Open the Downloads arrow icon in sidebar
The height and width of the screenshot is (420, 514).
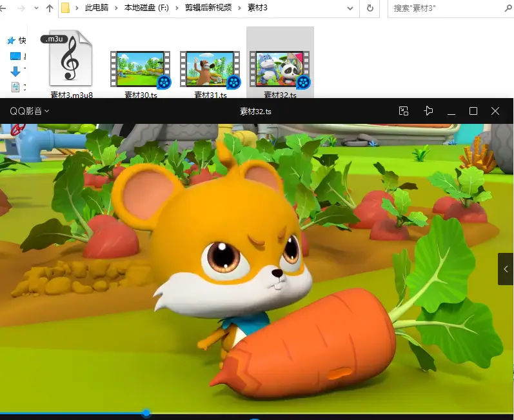pos(15,72)
